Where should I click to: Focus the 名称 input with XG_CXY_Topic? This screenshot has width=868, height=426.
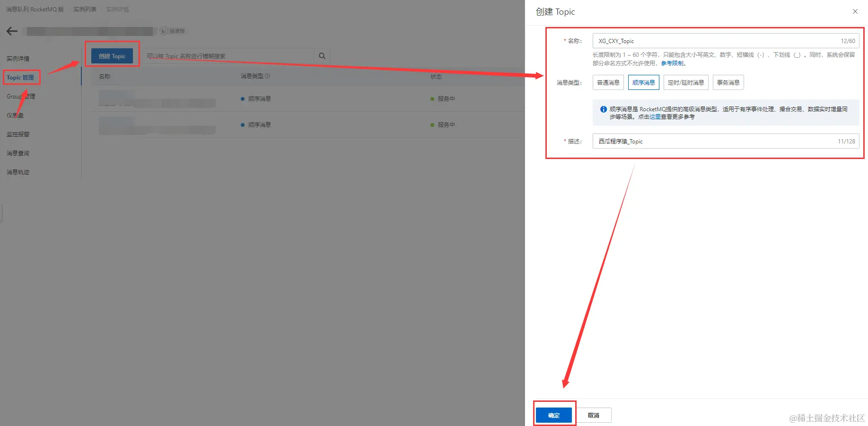(x=726, y=41)
